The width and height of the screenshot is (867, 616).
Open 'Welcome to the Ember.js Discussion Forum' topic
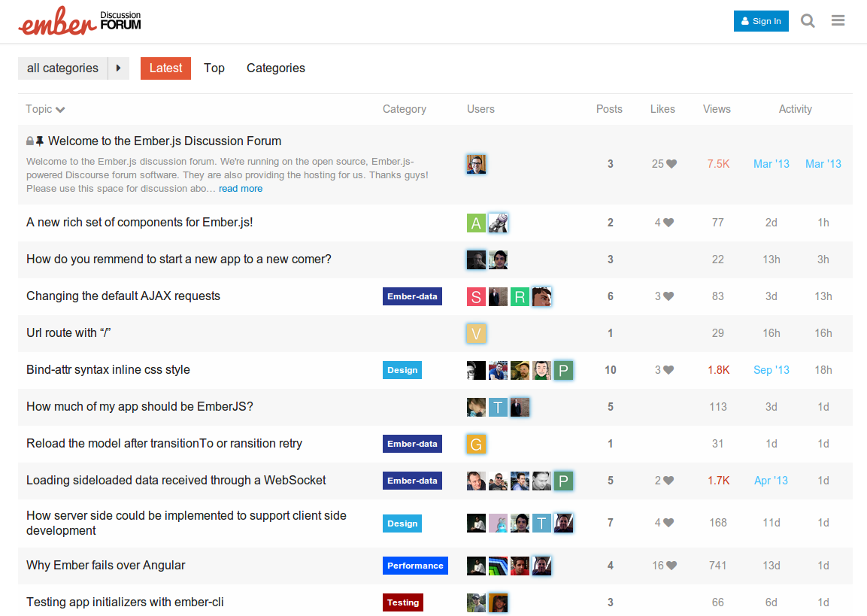(165, 141)
